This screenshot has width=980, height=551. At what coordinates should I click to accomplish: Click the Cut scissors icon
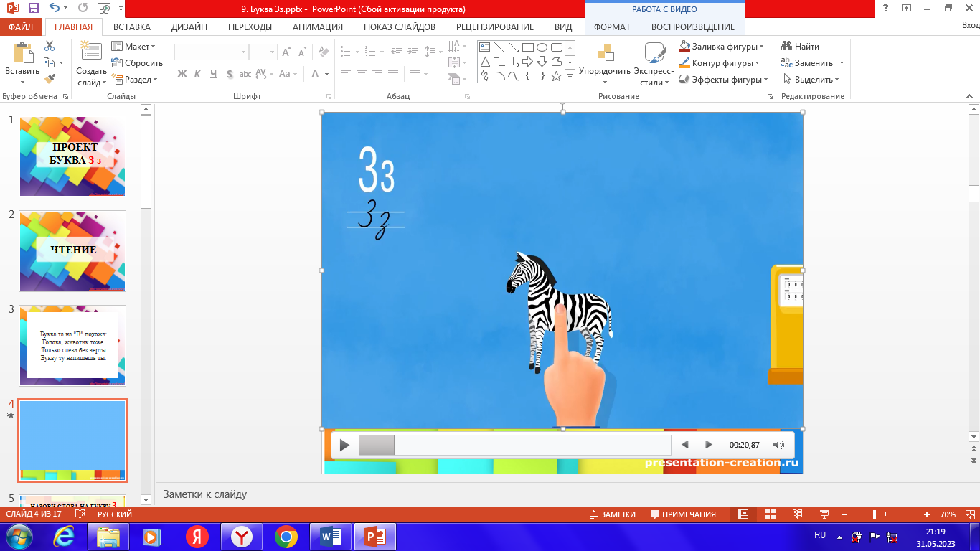tap(50, 46)
